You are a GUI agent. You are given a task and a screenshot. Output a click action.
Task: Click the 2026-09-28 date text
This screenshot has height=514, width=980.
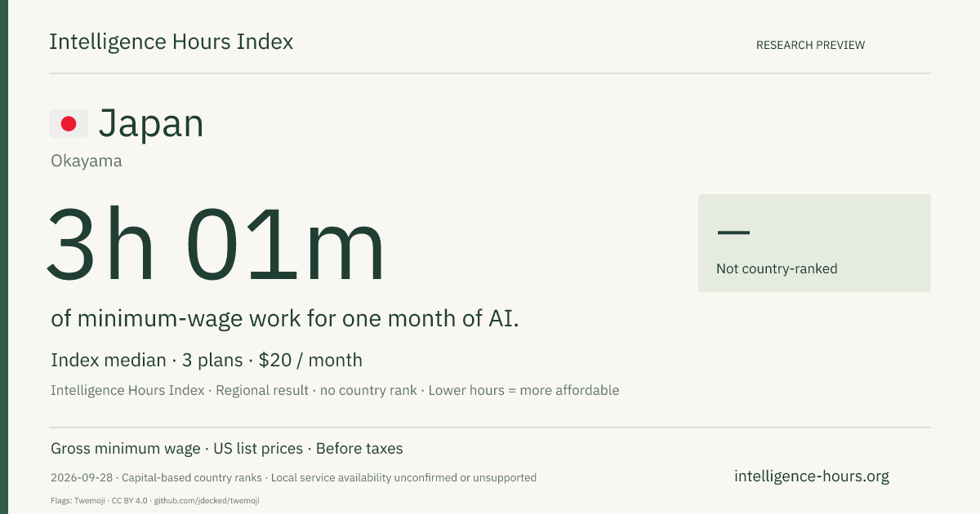point(82,477)
